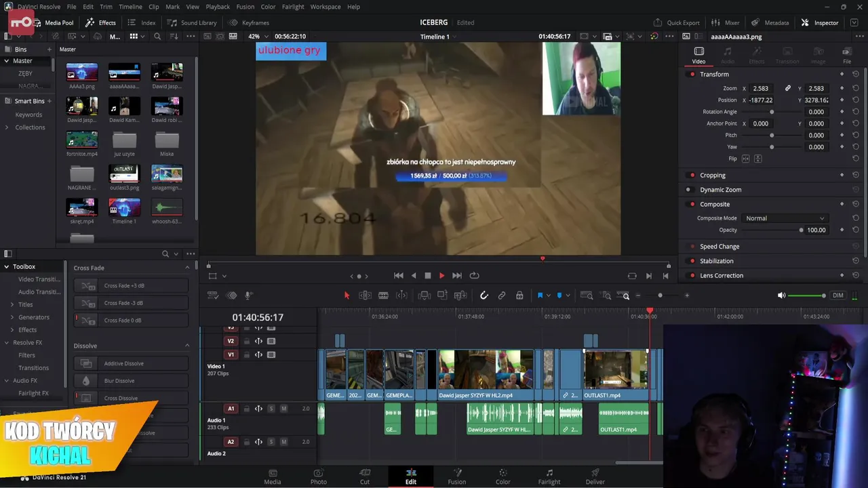Select the fortnite.mp4 thumbnail in Media Pool
The height and width of the screenshot is (488, 868).
coord(82,139)
